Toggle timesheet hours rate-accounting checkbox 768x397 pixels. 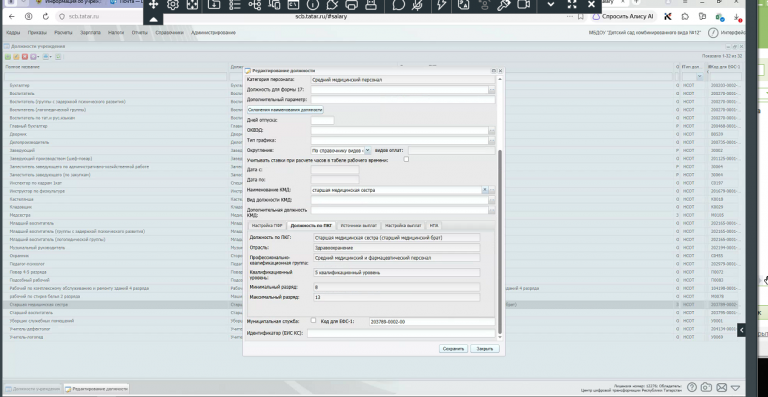tap(406, 160)
